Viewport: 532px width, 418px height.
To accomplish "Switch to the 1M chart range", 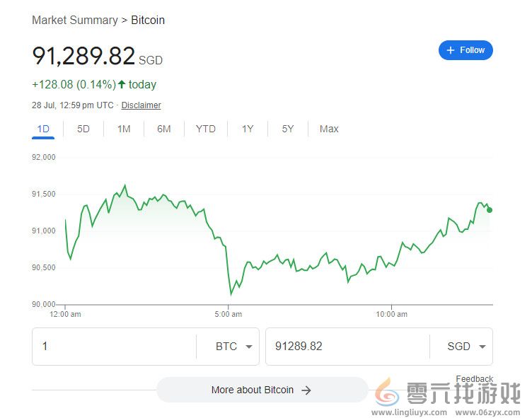I will [x=124, y=129].
